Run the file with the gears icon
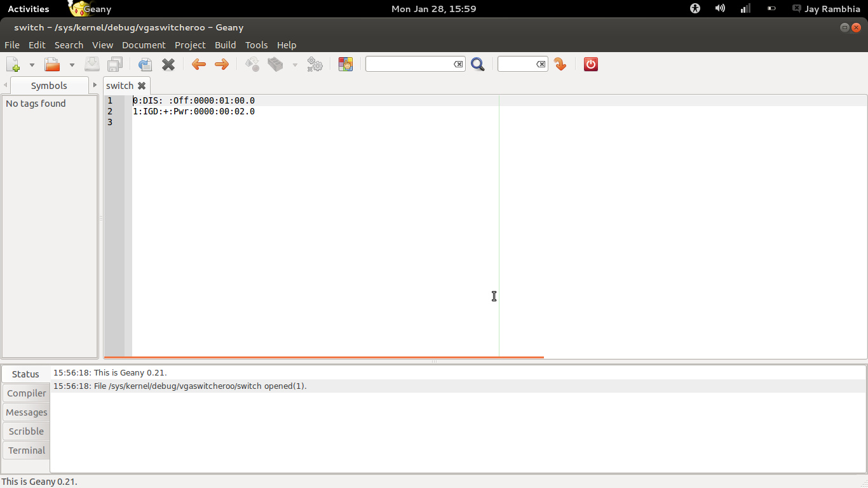This screenshot has height=488, width=868. point(315,64)
